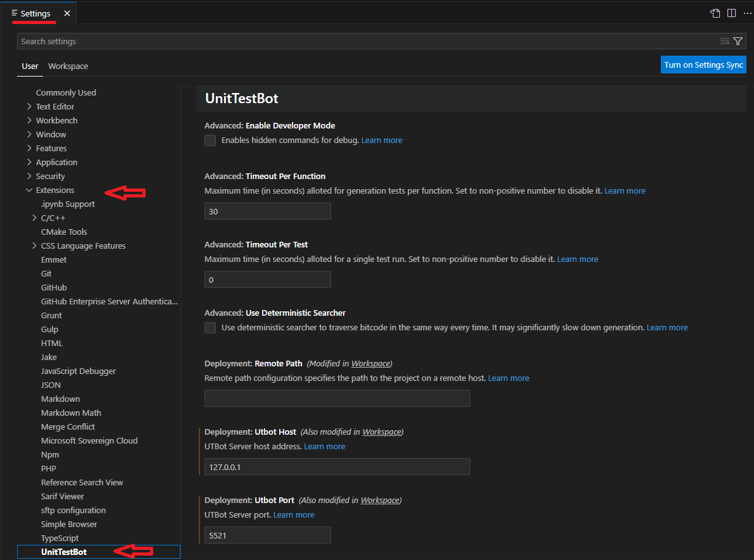Click Workspace link in Remote Path setting

pyautogui.click(x=370, y=364)
